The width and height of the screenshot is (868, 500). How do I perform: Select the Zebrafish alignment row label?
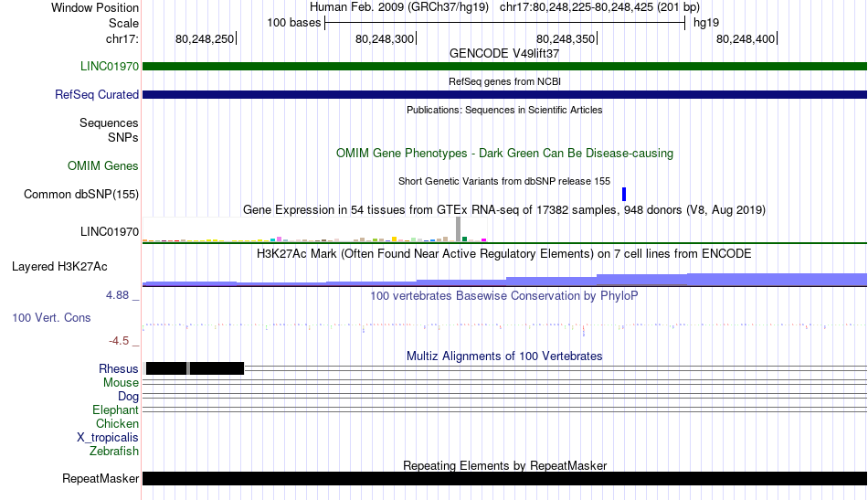pyautogui.click(x=114, y=452)
